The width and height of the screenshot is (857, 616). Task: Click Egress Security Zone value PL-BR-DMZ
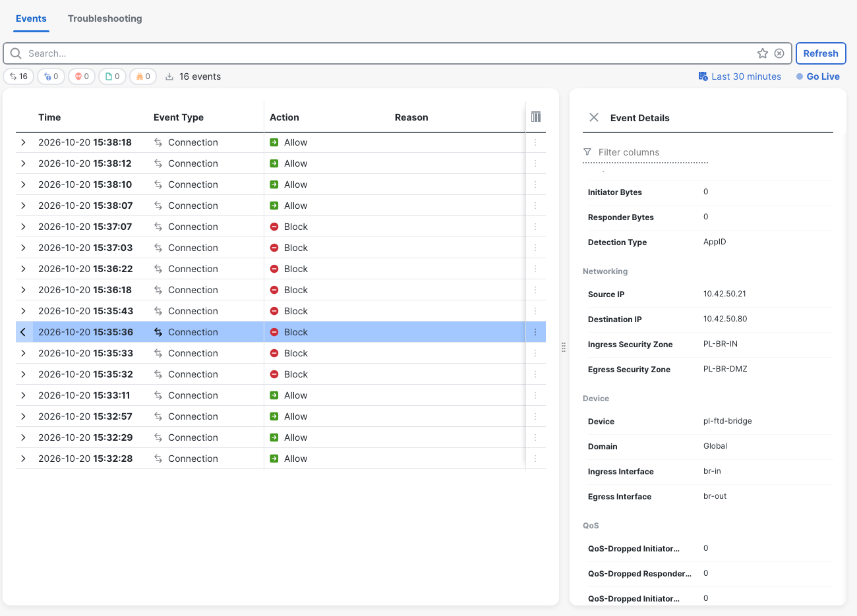pyautogui.click(x=725, y=369)
